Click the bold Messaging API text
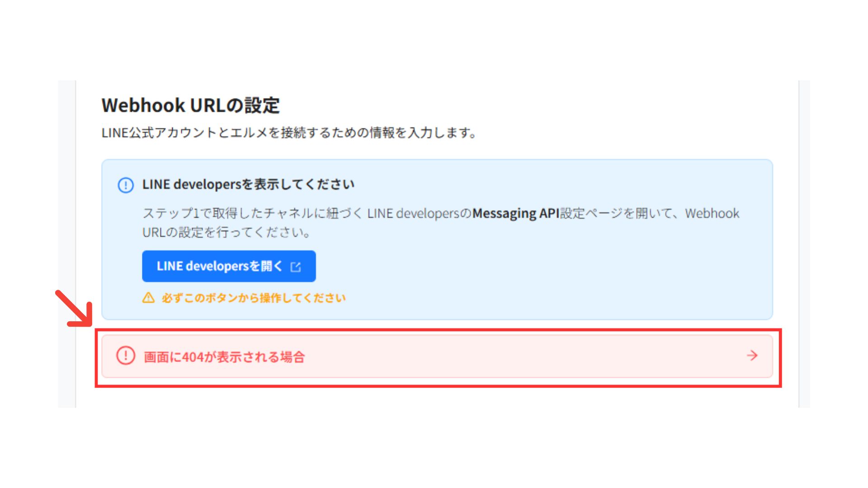This screenshot has width=868, height=488. (x=516, y=213)
